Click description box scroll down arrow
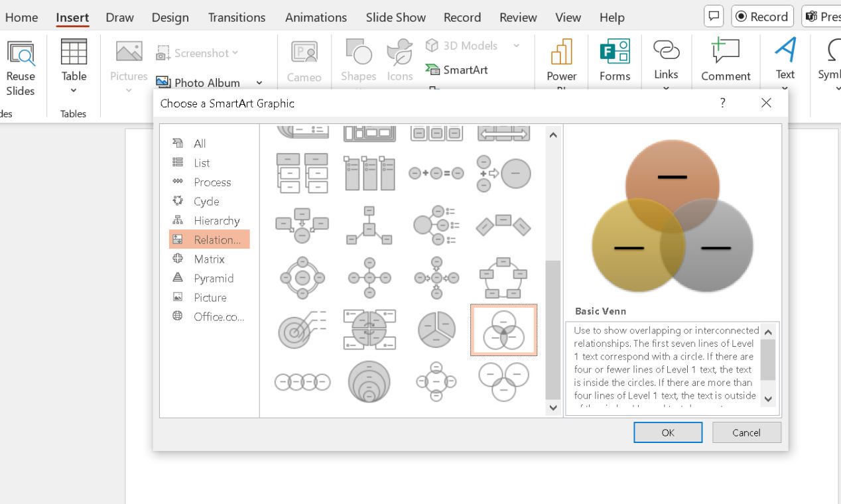This screenshot has width=841, height=504. pyautogui.click(x=768, y=399)
